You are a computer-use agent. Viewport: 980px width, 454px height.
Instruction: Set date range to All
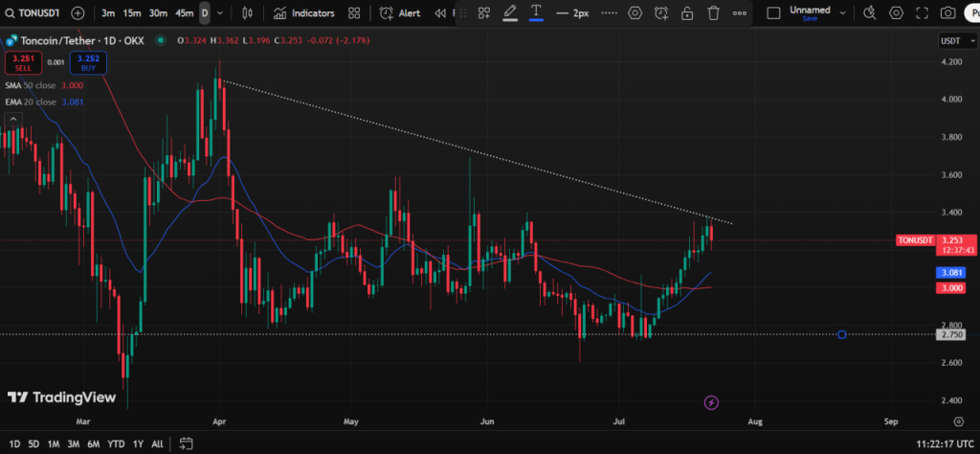coord(158,444)
